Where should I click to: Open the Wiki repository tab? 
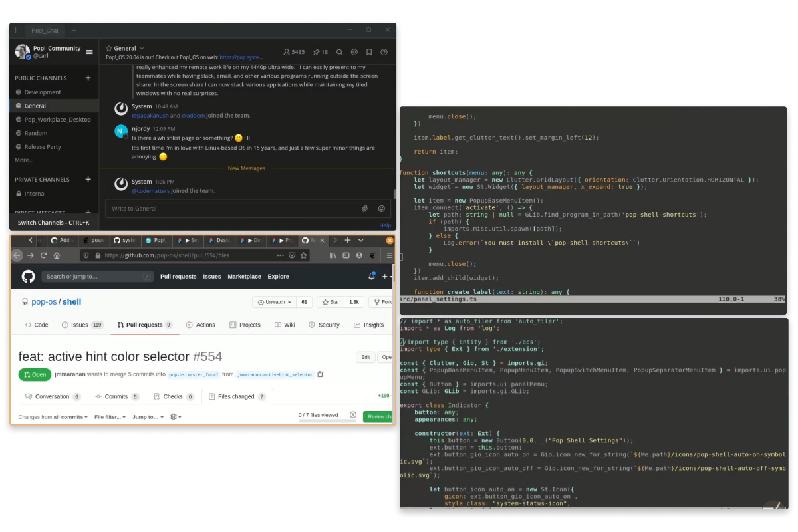[x=285, y=325]
